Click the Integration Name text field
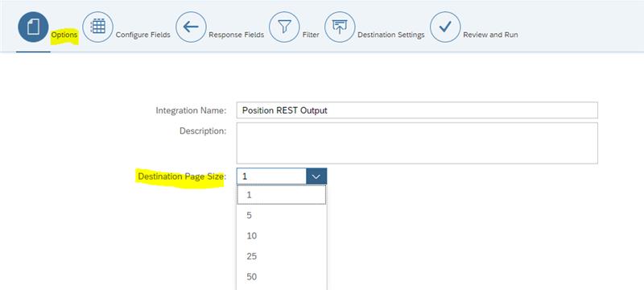Image resolution: width=644 pixels, height=290 pixels. point(417,110)
